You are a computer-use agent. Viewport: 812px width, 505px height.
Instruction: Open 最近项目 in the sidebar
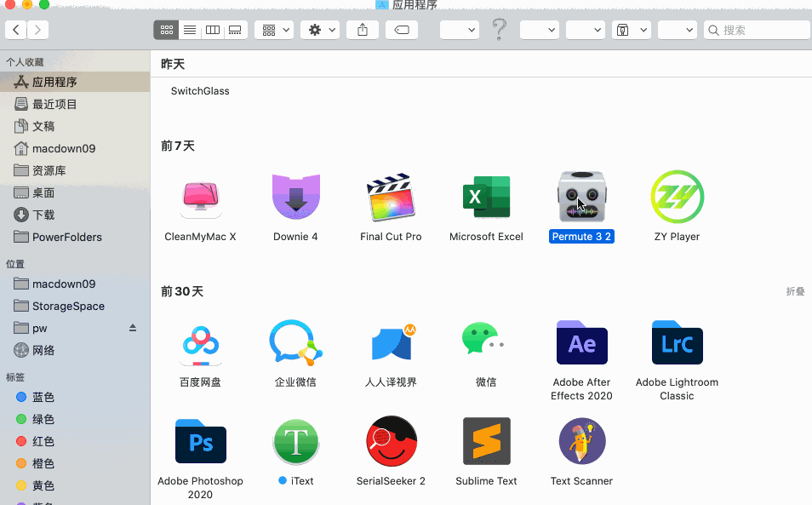75,104
